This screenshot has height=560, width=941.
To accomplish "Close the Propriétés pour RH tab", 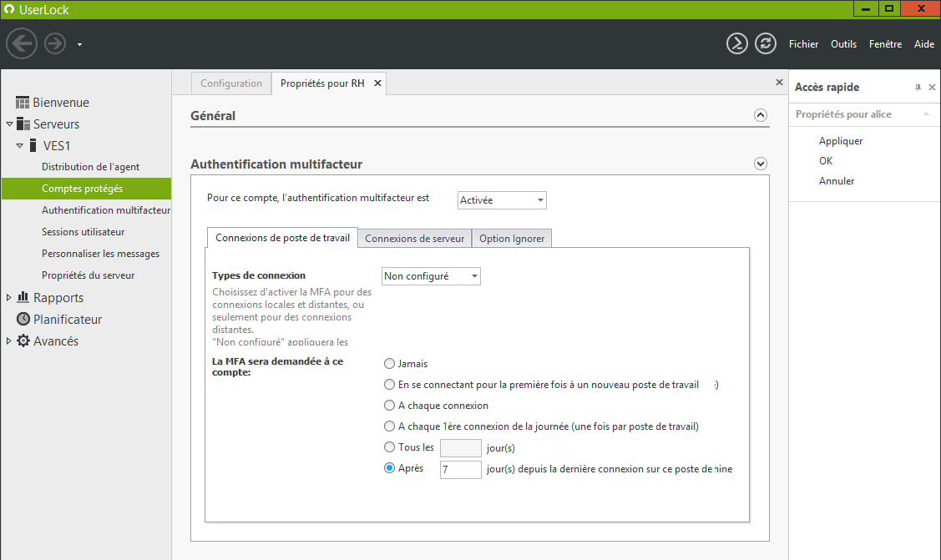I will coord(377,83).
